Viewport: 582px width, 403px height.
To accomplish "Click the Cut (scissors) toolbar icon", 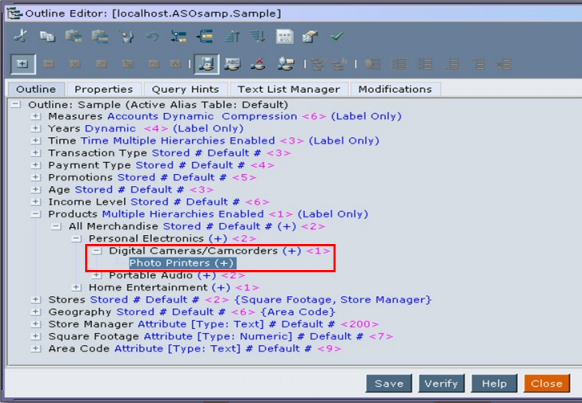I will [20, 36].
